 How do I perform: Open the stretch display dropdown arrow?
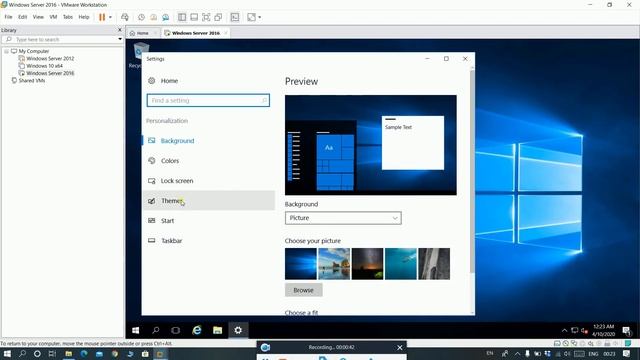(260, 17)
